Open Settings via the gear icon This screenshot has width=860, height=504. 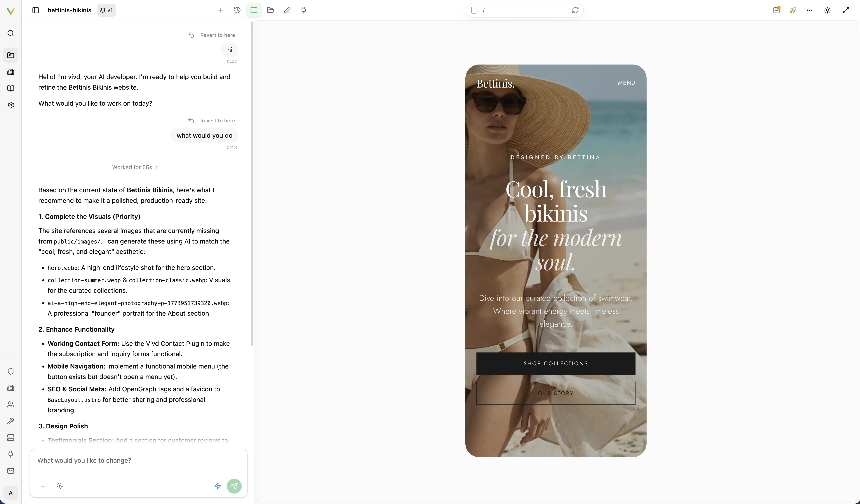(x=11, y=105)
